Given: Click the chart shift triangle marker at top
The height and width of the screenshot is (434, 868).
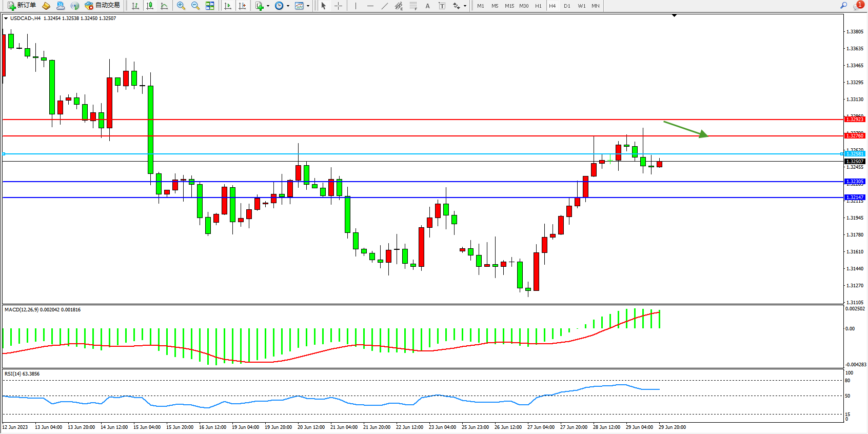Looking at the screenshot, I should (674, 16).
